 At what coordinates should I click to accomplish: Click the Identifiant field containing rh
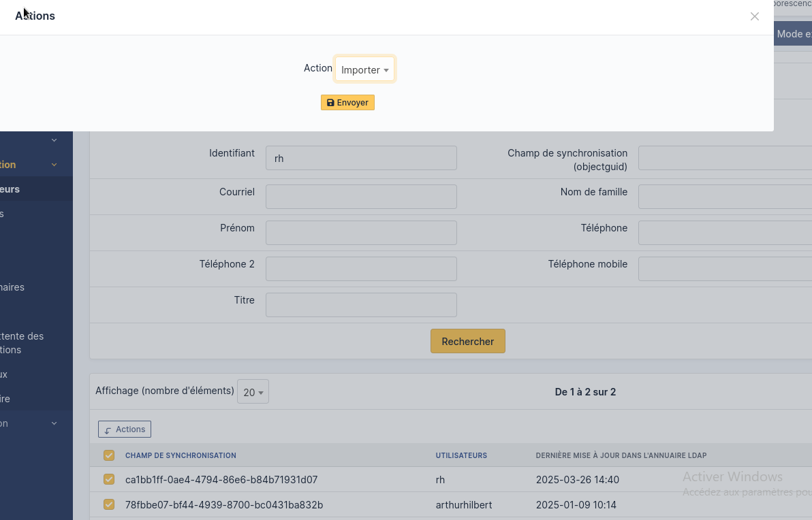point(361,158)
